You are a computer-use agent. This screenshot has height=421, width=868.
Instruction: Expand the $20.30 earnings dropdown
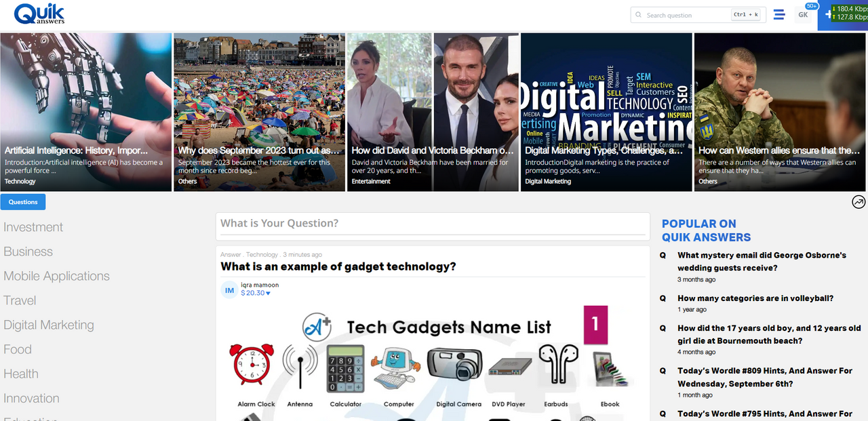(256, 294)
